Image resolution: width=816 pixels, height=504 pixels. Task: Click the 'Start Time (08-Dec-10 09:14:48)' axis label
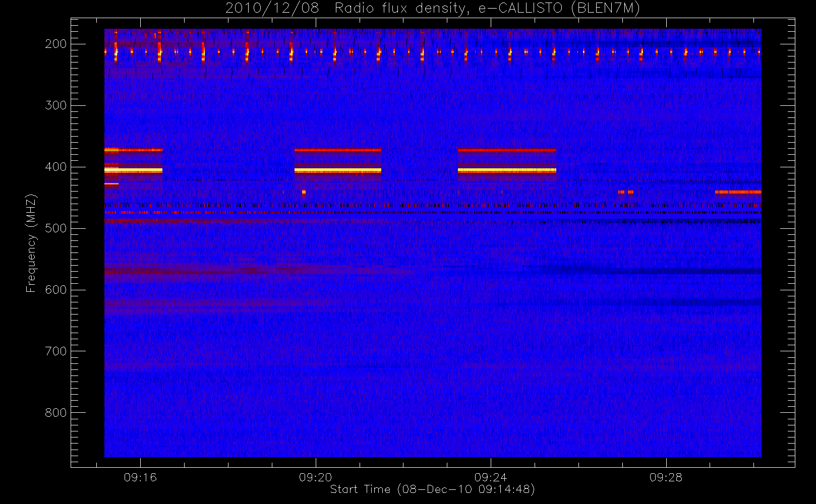432,489
